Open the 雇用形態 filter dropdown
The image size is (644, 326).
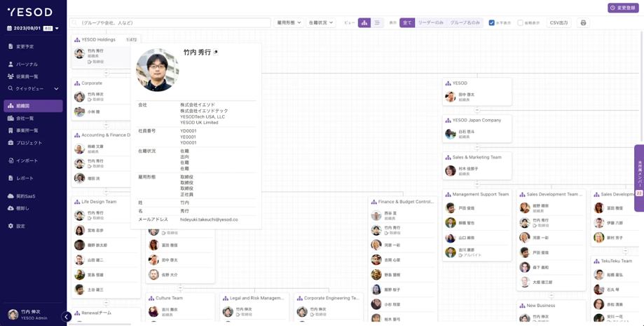click(x=289, y=23)
